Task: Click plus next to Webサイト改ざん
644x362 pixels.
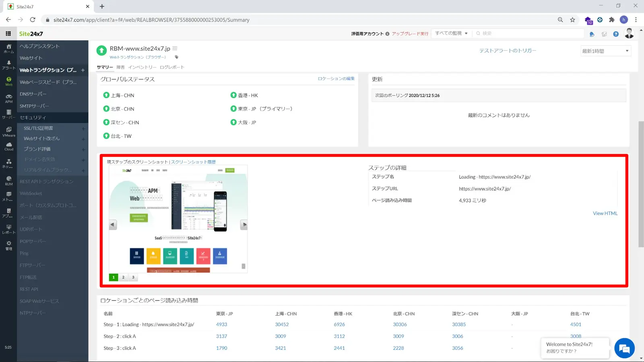Action: tap(83, 139)
